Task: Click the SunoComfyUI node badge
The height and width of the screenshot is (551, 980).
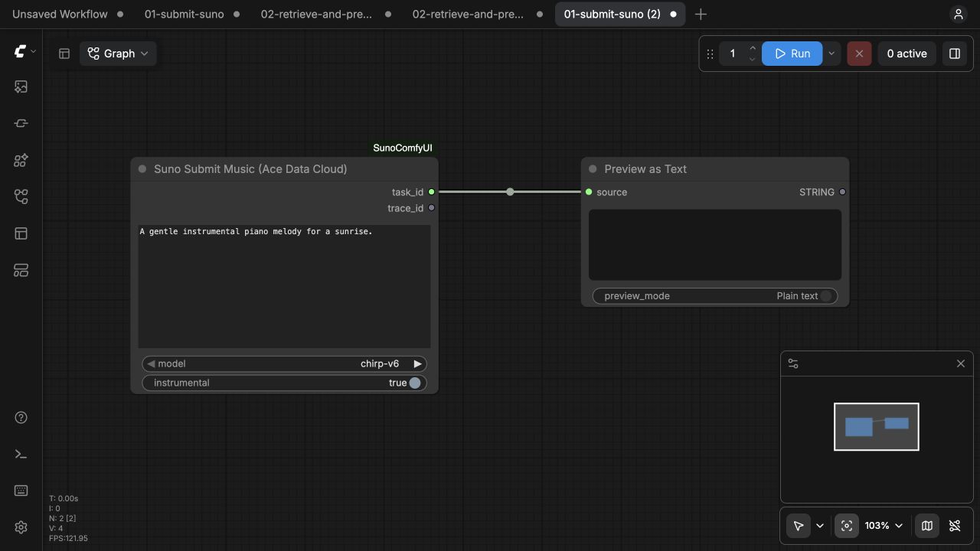Action: [403, 148]
